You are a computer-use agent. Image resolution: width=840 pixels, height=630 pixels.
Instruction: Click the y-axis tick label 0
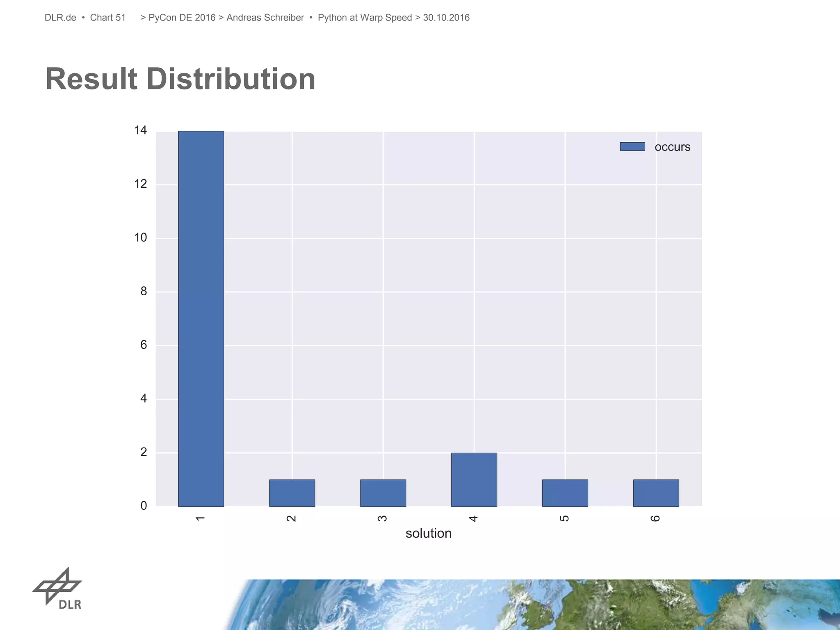144,506
